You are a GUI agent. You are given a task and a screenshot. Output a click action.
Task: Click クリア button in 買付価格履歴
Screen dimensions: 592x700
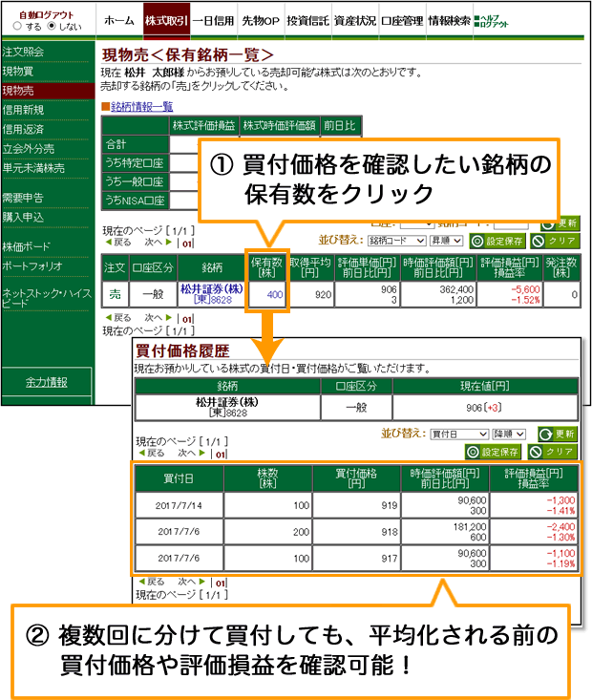tap(553, 452)
